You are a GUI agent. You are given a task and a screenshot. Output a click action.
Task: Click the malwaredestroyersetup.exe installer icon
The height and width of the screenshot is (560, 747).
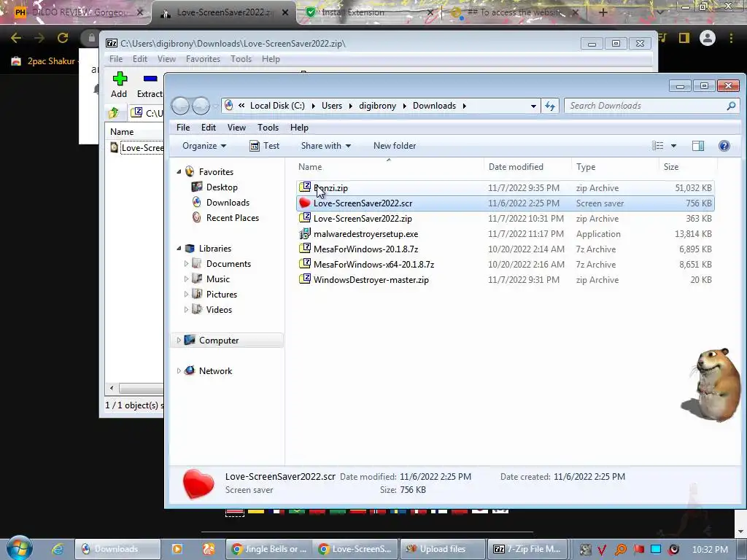click(305, 234)
